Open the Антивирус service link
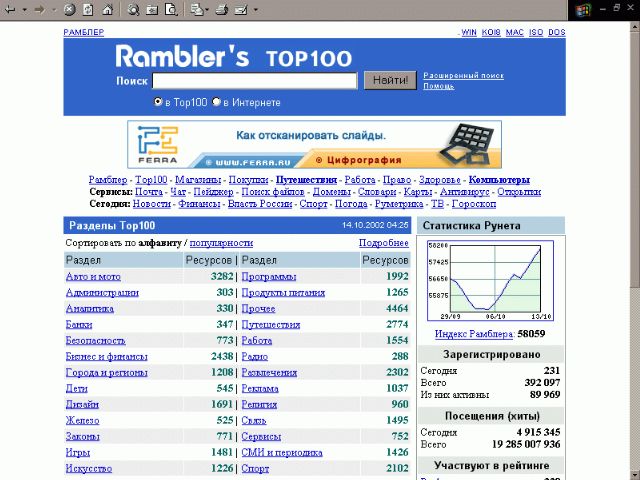This screenshot has width=640, height=480. [464, 192]
